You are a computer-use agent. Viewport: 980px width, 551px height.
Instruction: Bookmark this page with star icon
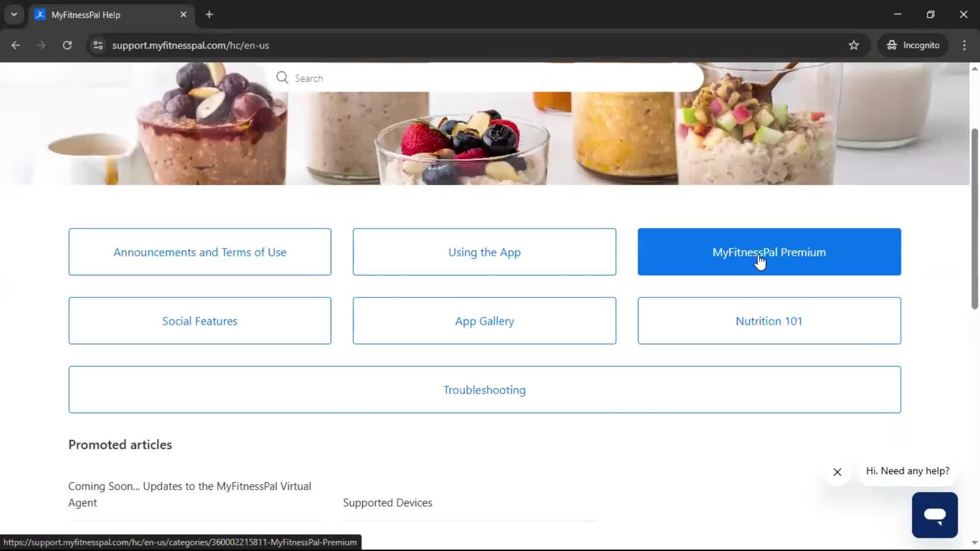(853, 45)
